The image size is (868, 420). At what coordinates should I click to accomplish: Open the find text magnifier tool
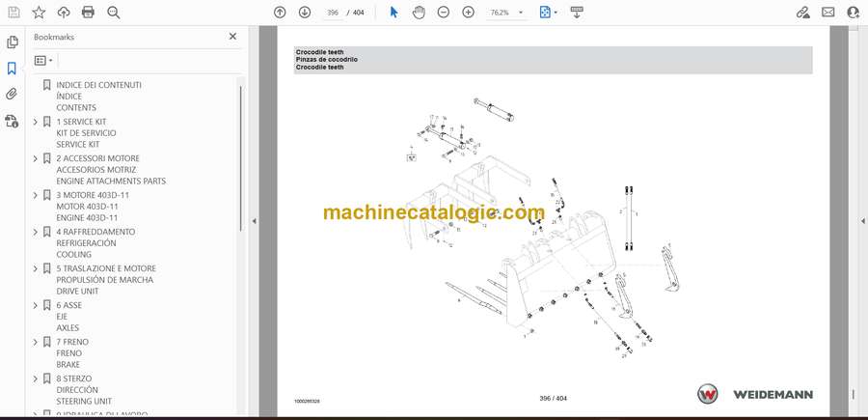114,13
